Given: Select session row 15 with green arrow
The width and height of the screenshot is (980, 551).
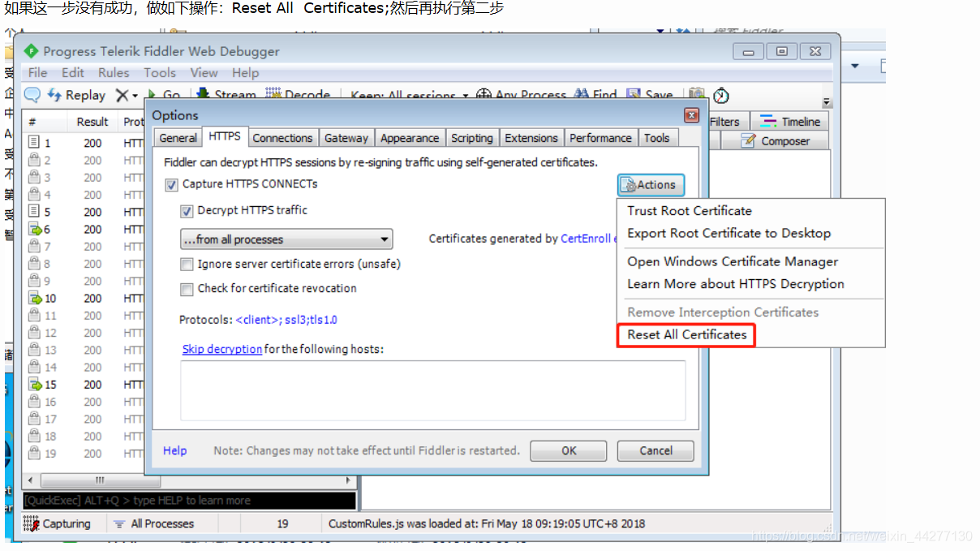Looking at the screenshot, I should click(x=85, y=385).
